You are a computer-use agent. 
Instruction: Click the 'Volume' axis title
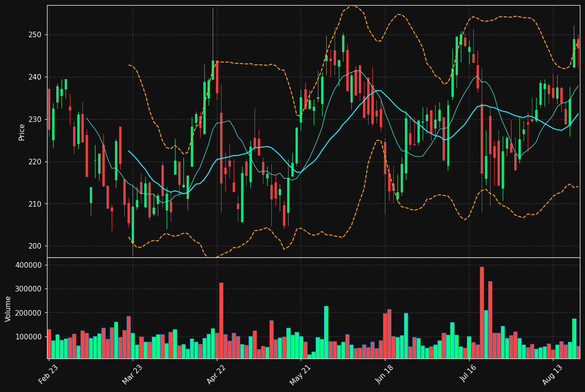pyautogui.click(x=8, y=309)
